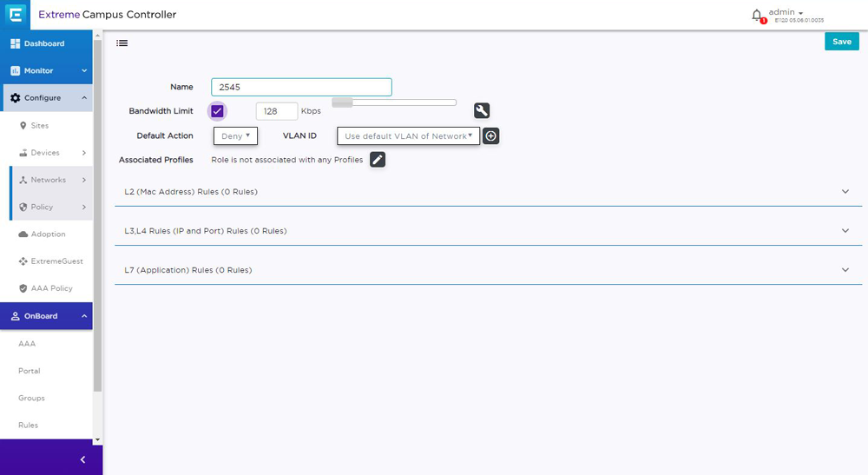Edit associated profiles with pencil icon

coord(378,160)
